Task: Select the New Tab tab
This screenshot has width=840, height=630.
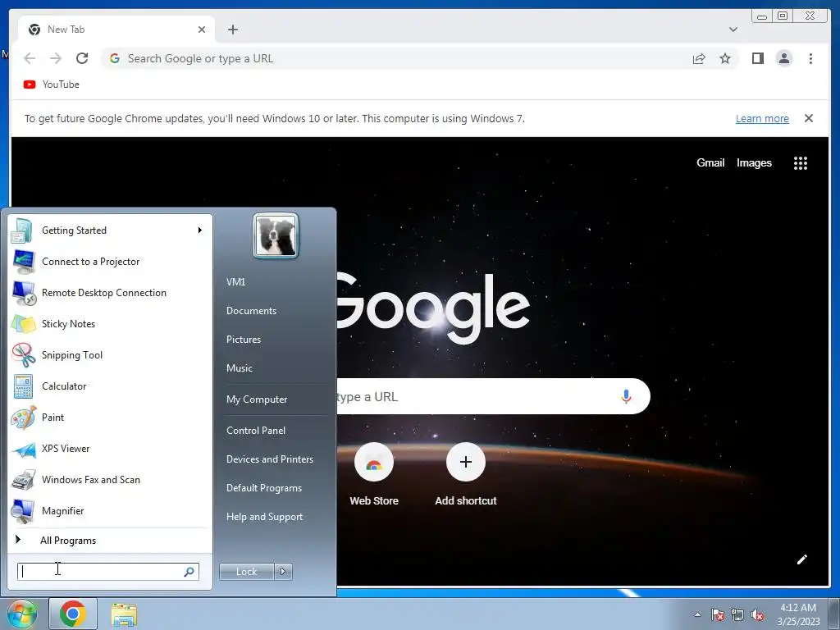Action: coord(116,30)
